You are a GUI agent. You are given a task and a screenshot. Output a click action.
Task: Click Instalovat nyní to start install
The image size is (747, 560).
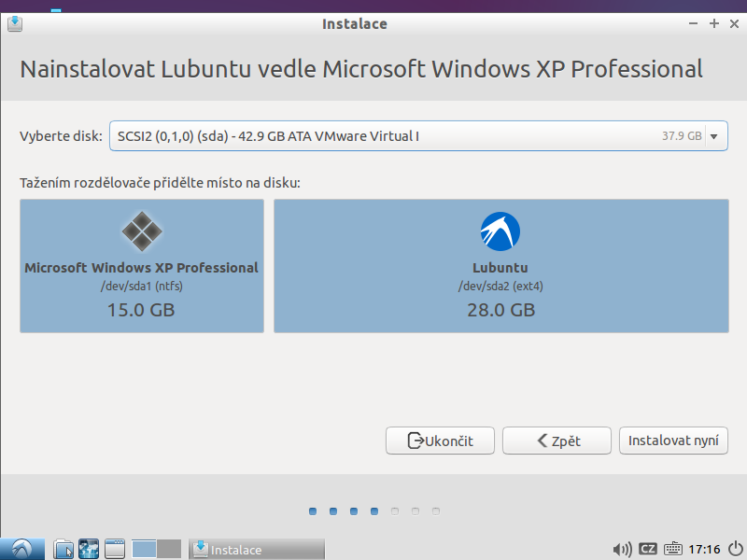click(x=673, y=441)
